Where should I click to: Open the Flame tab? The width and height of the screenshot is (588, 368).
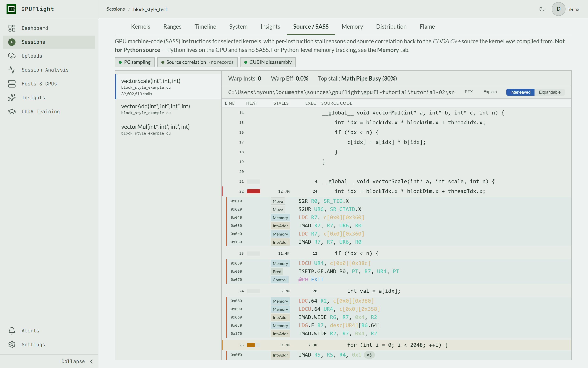[427, 27]
